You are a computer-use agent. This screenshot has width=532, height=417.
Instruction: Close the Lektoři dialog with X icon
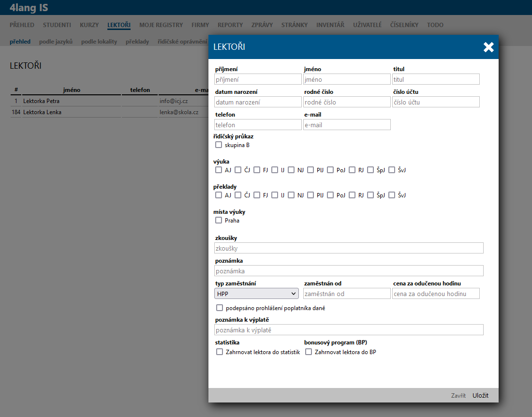(488, 47)
